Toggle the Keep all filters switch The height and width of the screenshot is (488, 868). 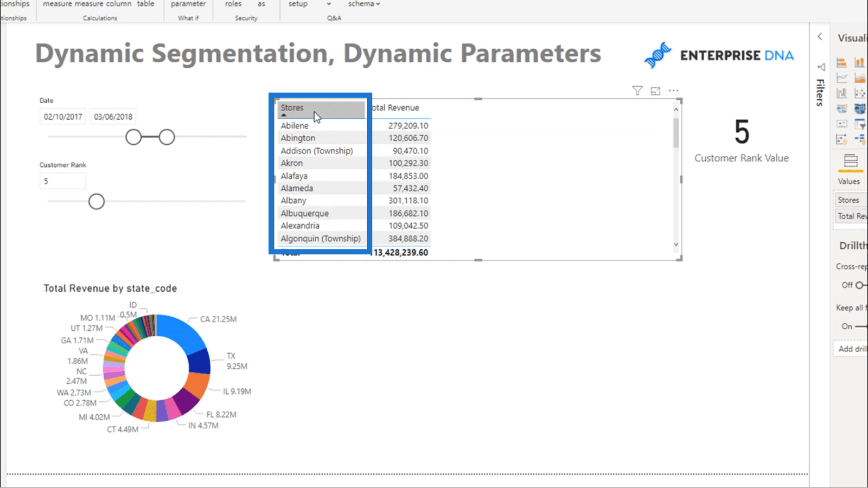tap(861, 326)
